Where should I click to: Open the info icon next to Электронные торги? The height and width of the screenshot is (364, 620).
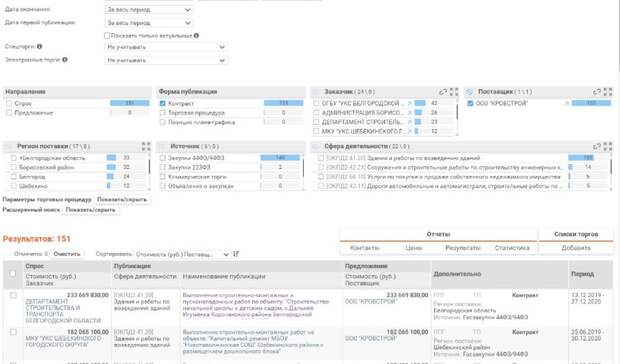(64, 60)
